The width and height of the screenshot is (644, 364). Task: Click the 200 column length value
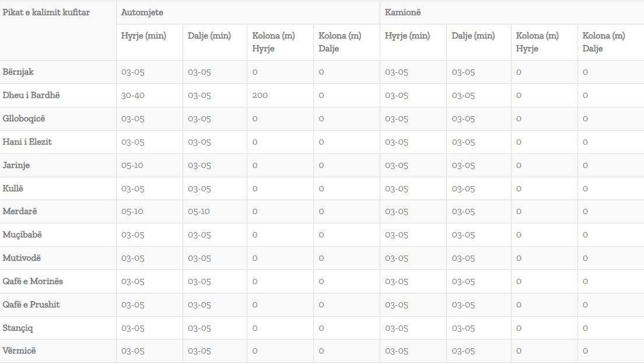click(260, 95)
